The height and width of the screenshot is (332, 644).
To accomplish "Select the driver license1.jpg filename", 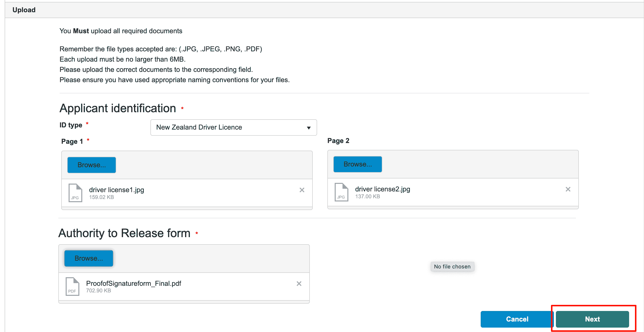I will pos(116,190).
